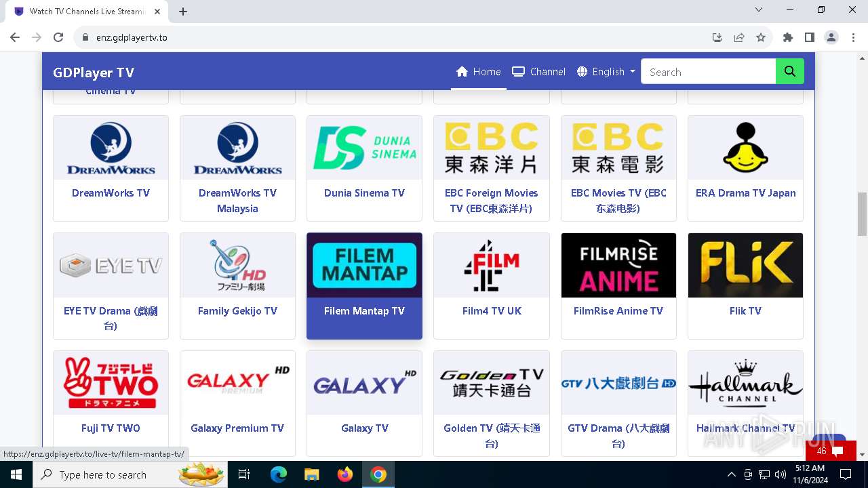Reload the page with refresh icon
868x488 pixels.
58,37
